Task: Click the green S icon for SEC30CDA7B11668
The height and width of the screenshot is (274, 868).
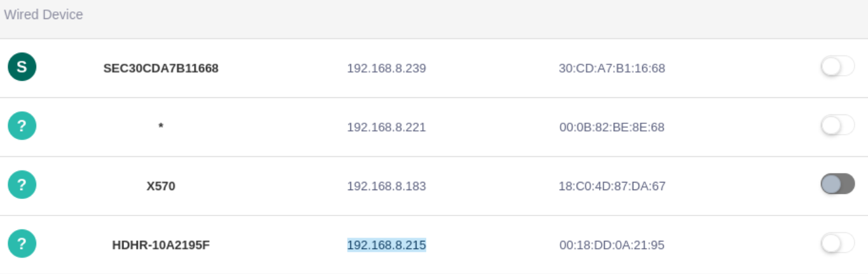Action: tap(22, 67)
